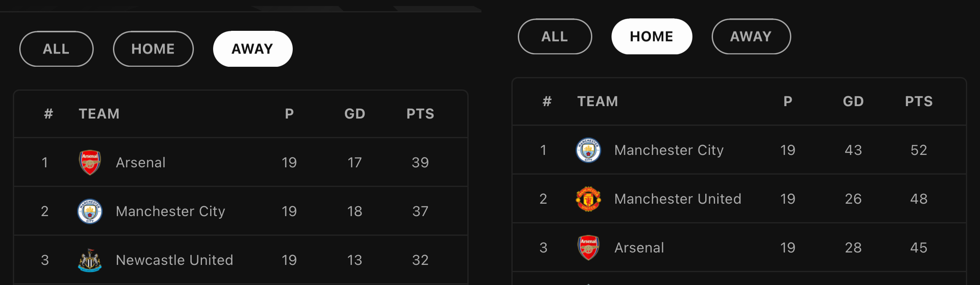This screenshot has height=285, width=980.
Task: Click Manchester City crest in away table
Action: 90,211
